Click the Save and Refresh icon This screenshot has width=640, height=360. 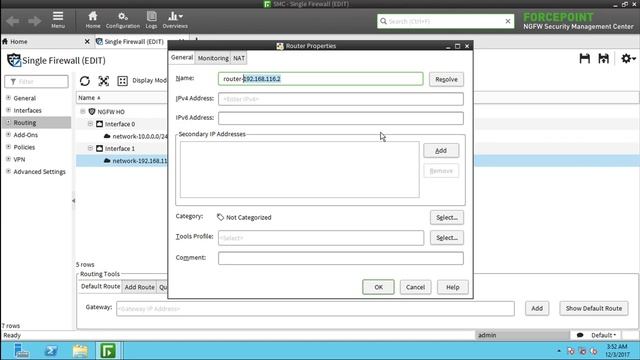603,59
